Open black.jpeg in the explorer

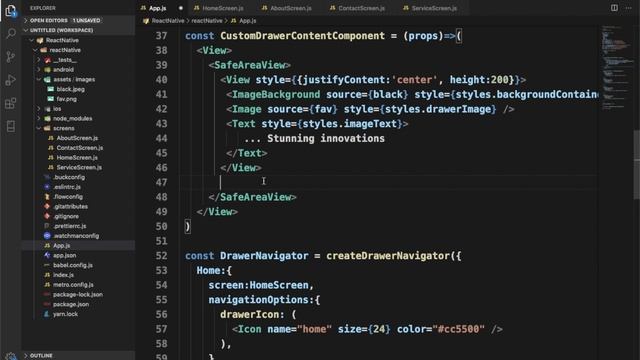71,89
